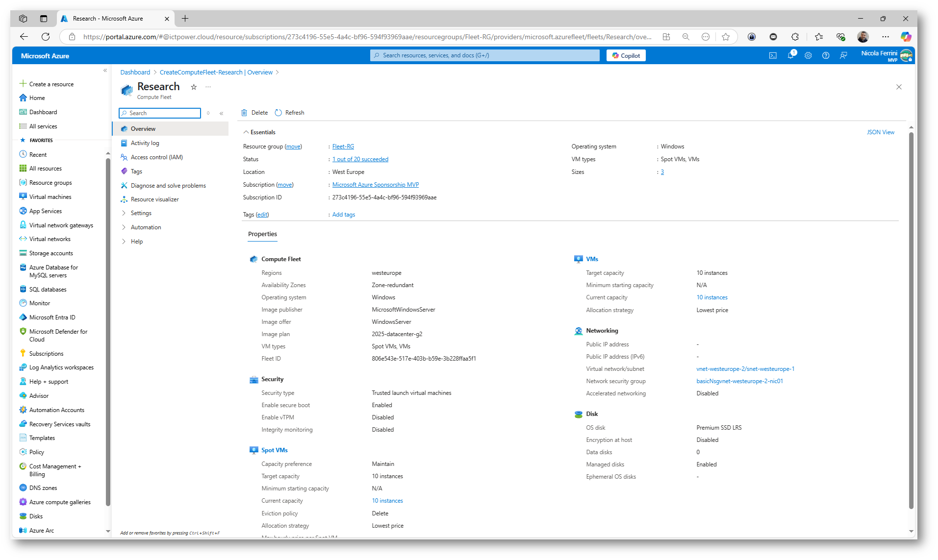The height and width of the screenshot is (560, 938).
Task: Open JSON View
Action: [x=880, y=132]
